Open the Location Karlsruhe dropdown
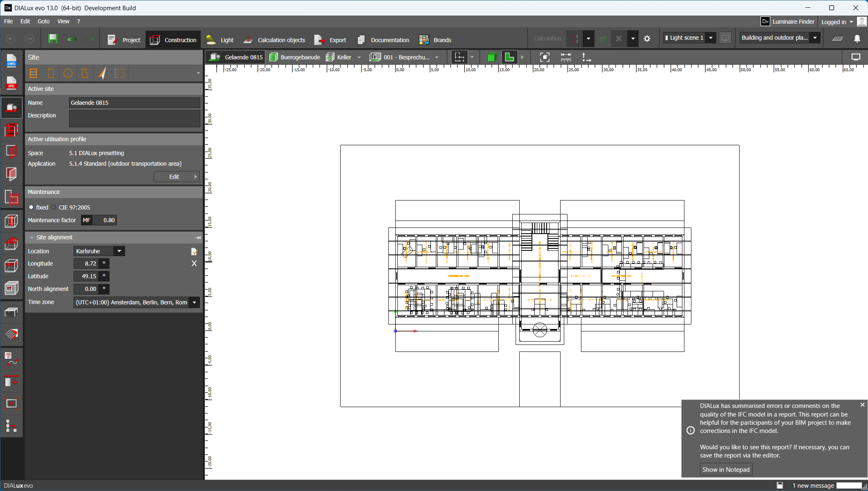 pyautogui.click(x=119, y=251)
